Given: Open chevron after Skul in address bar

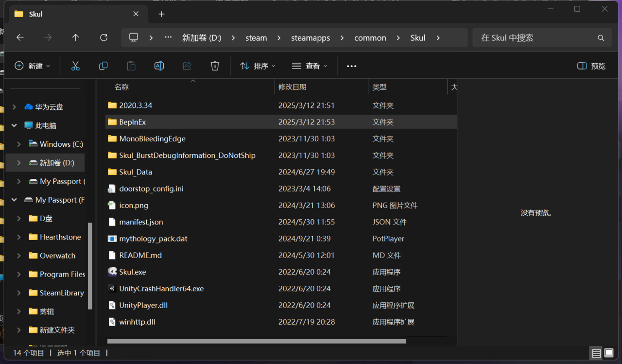Looking at the screenshot, I should pos(438,38).
